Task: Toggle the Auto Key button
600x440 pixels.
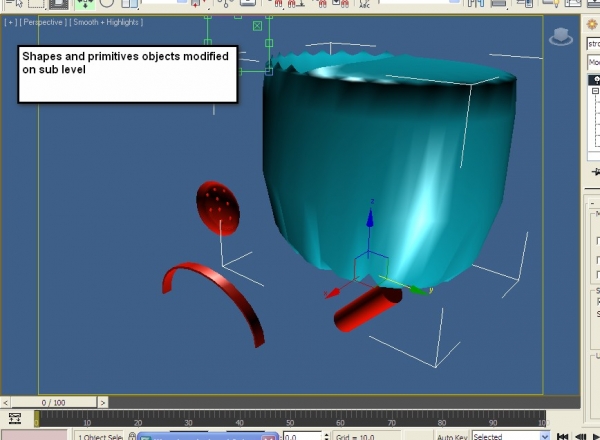Action: point(452,436)
